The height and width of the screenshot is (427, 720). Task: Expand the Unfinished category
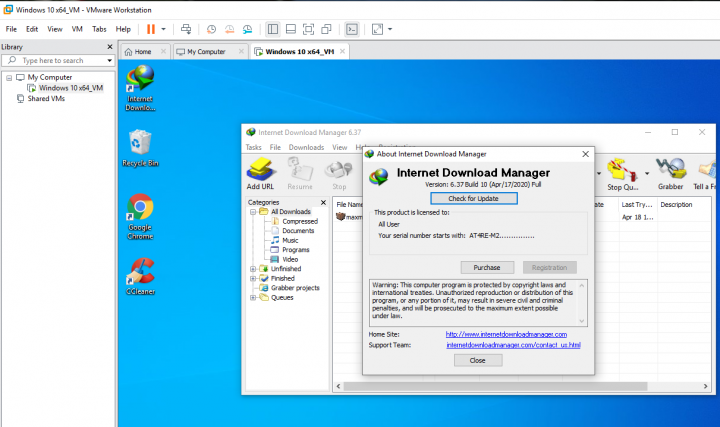(253, 269)
